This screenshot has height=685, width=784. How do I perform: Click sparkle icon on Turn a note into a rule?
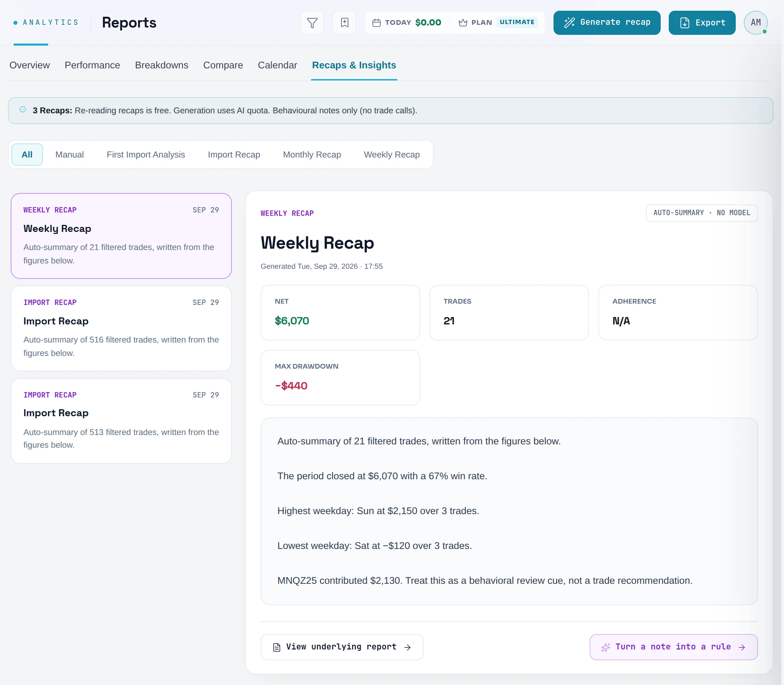click(605, 647)
